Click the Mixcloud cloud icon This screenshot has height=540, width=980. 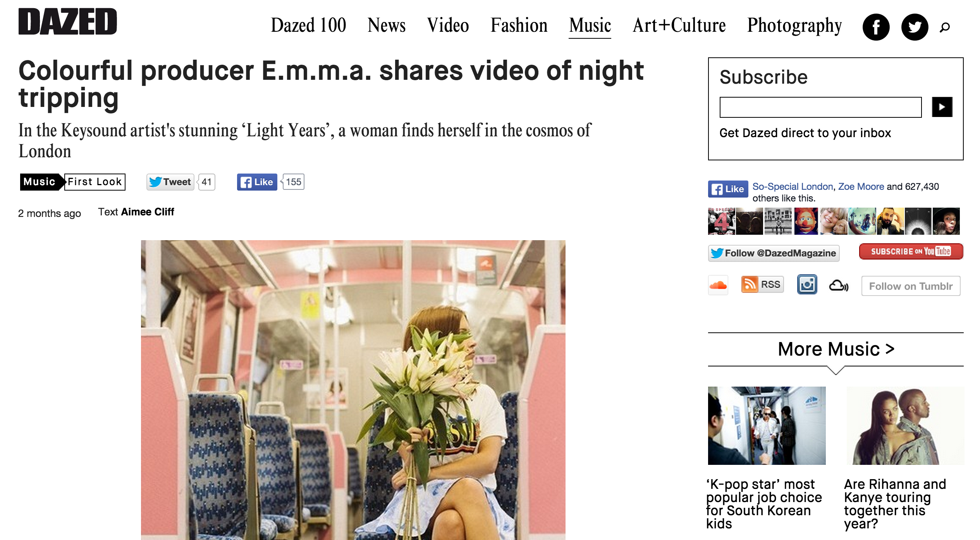click(839, 285)
